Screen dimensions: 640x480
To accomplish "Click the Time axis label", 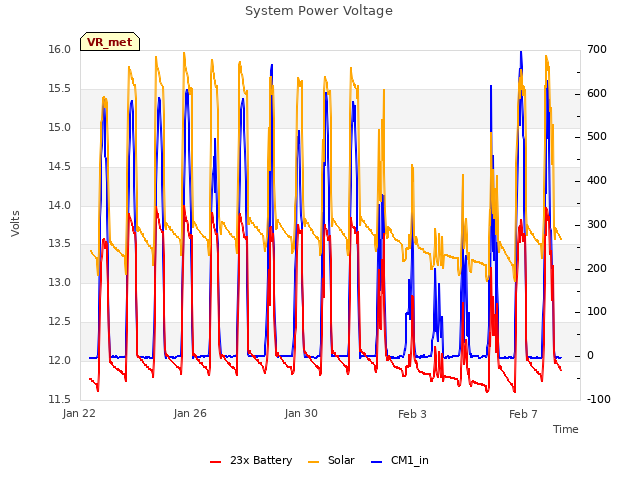I will [x=566, y=429].
